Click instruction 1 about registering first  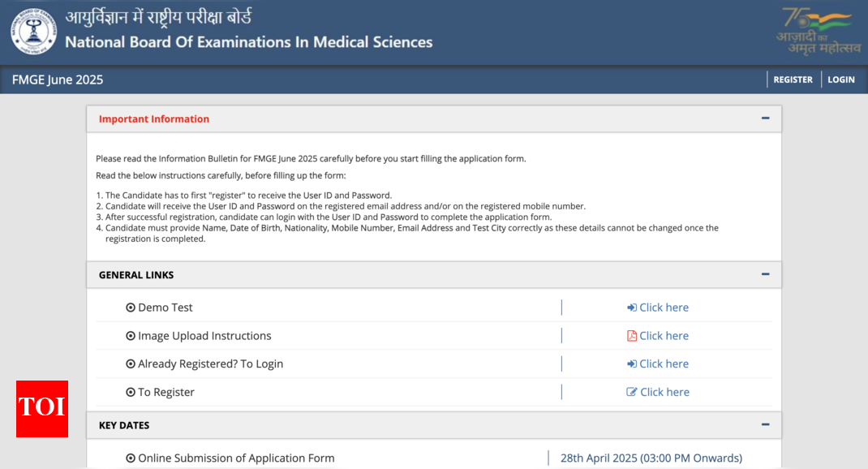[x=243, y=196]
